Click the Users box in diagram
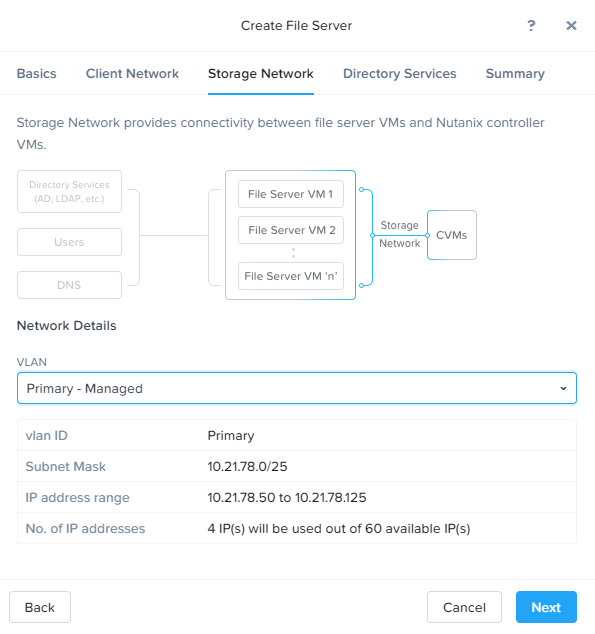Image resolution: width=595 pixels, height=634 pixels. tap(69, 242)
